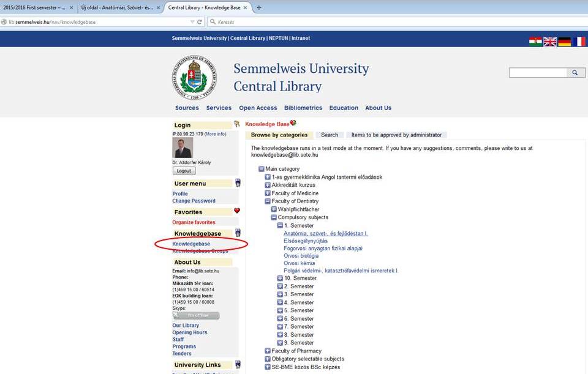Viewport: 588px width, 374px height.
Task: Open Organize favorites link
Action: click(x=194, y=222)
